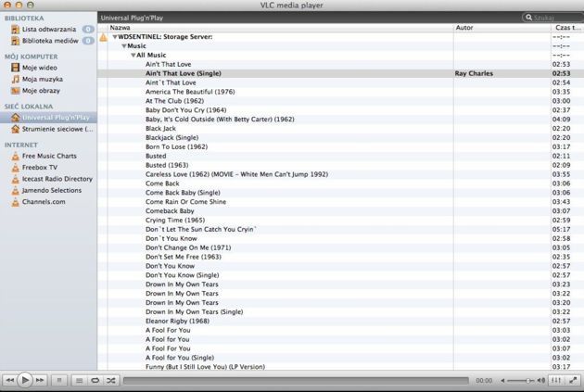584x392 pixels.
Task: Open Freebox TV
Action: click(40, 167)
